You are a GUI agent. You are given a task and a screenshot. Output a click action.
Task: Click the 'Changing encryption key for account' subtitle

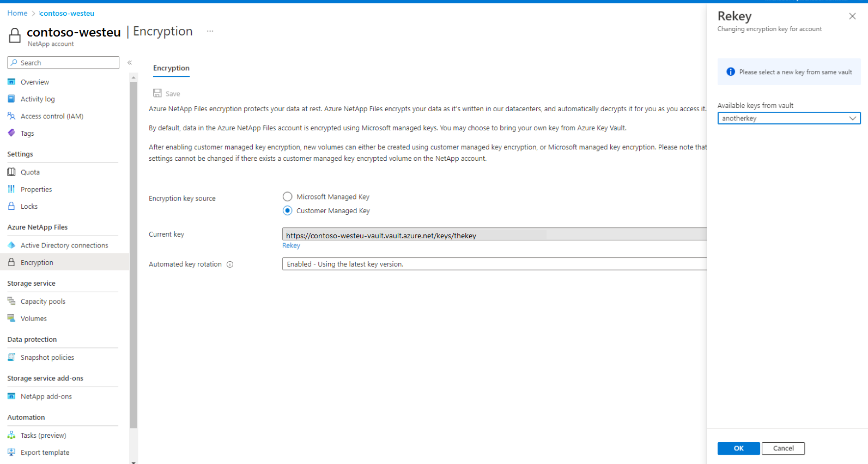click(x=769, y=29)
